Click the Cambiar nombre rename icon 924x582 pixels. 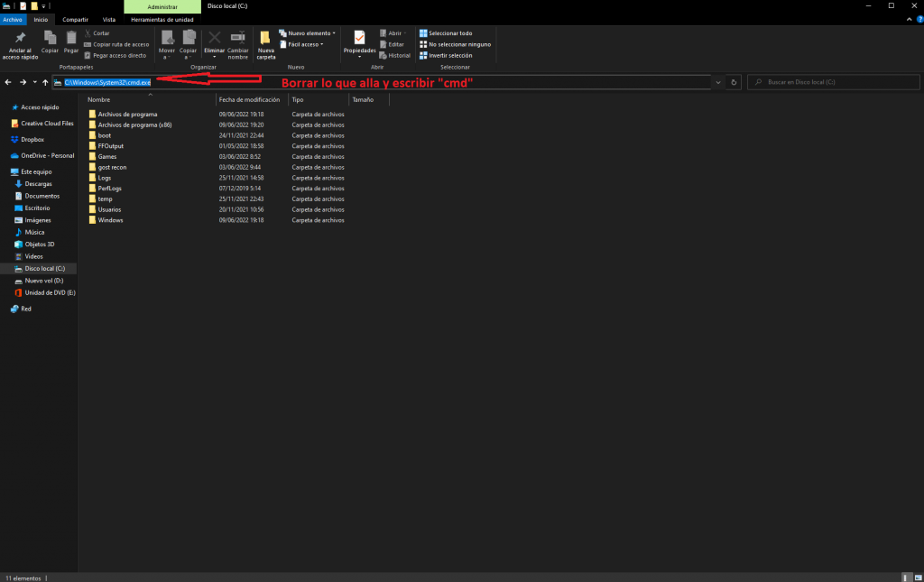pos(238,37)
